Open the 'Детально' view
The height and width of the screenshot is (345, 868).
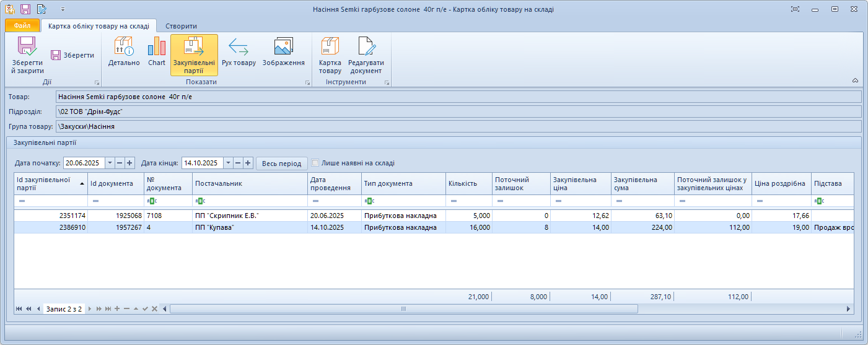point(124,52)
